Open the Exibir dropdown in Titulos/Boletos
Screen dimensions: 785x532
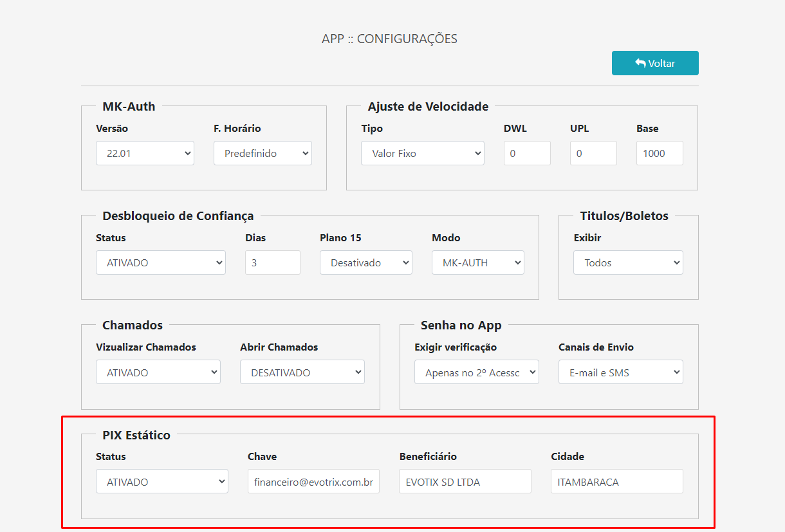point(628,262)
